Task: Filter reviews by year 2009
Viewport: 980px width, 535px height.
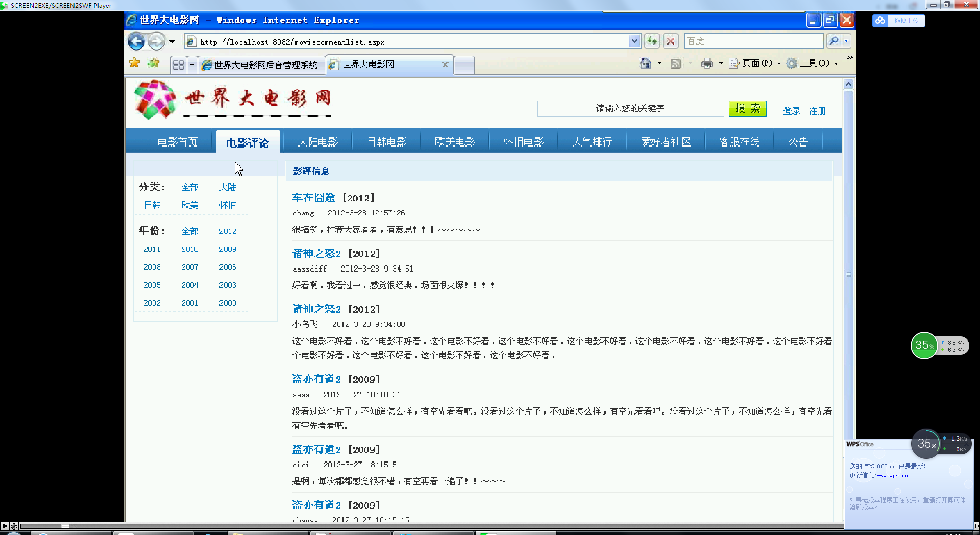Action: 228,249
